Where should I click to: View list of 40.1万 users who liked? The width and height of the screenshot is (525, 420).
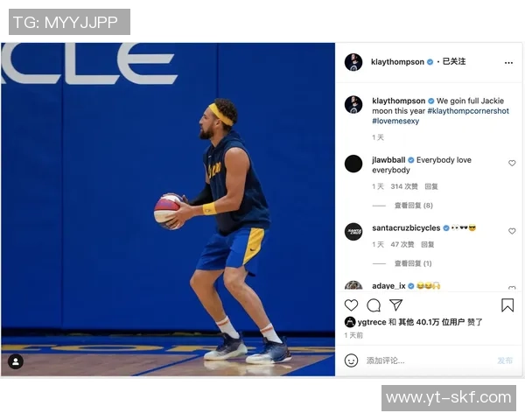point(431,322)
